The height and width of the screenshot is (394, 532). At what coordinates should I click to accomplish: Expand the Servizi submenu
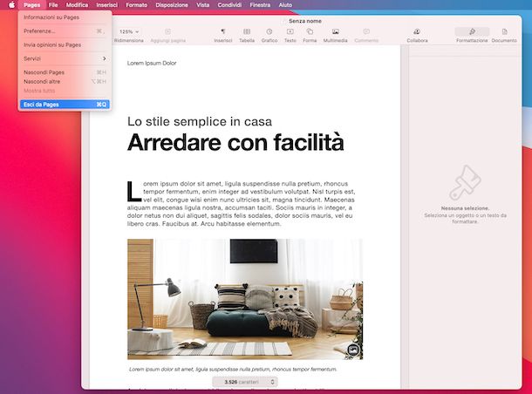(65, 58)
